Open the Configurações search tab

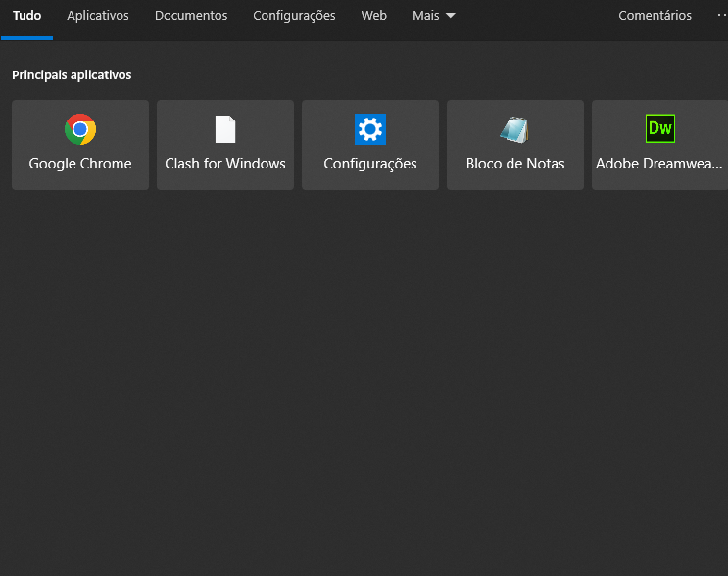(x=294, y=16)
